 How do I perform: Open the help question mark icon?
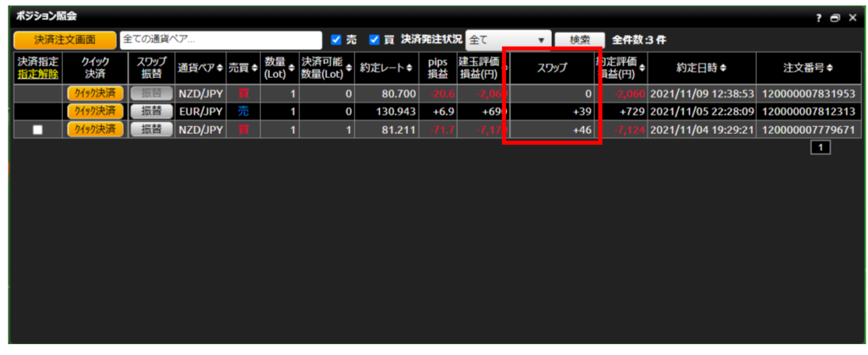click(x=819, y=19)
